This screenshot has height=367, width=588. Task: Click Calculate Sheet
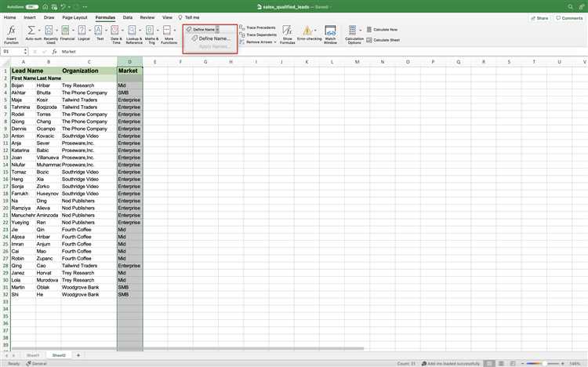click(x=383, y=40)
